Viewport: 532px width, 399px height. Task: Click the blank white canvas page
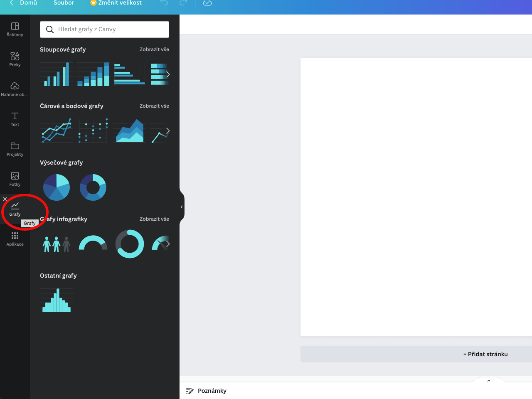[x=416, y=197]
